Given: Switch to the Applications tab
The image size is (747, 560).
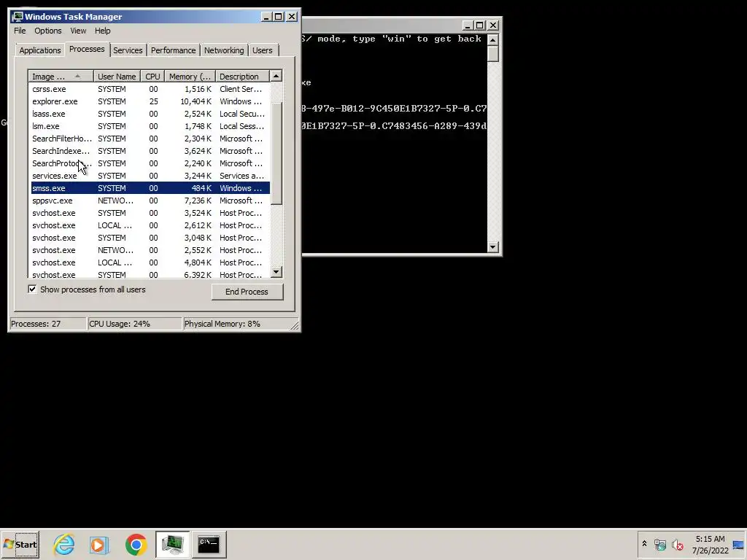Looking at the screenshot, I should click(40, 50).
